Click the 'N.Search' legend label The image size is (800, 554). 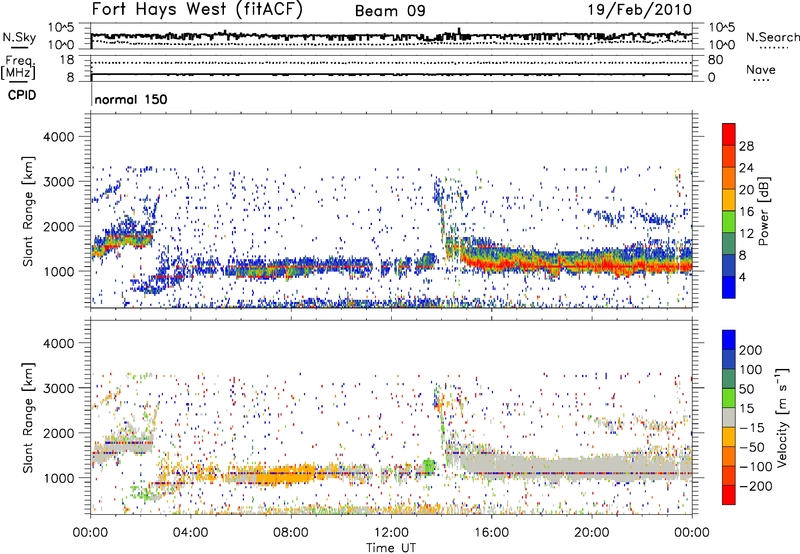772,37
